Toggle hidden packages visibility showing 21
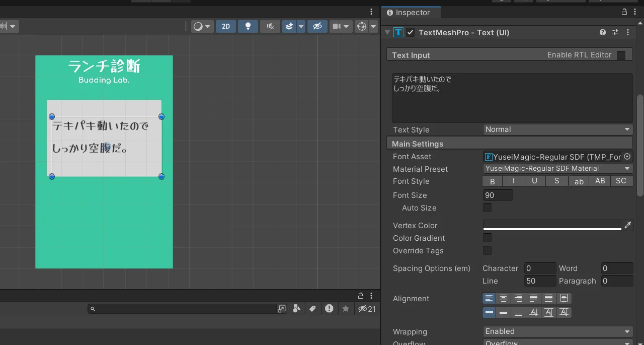The image size is (644, 345). tap(367, 309)
